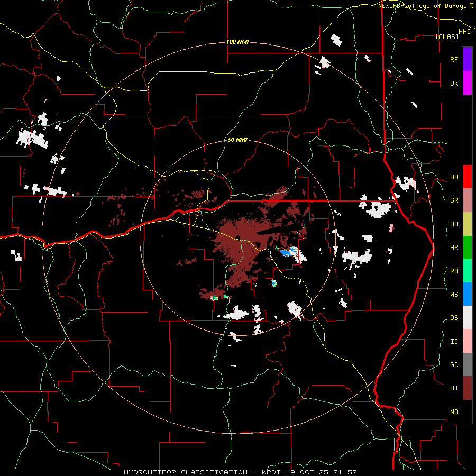Click the light green RA swatch
Image resolution: width=476 pixels, height=476 pixels.
(x=467, y=271)
